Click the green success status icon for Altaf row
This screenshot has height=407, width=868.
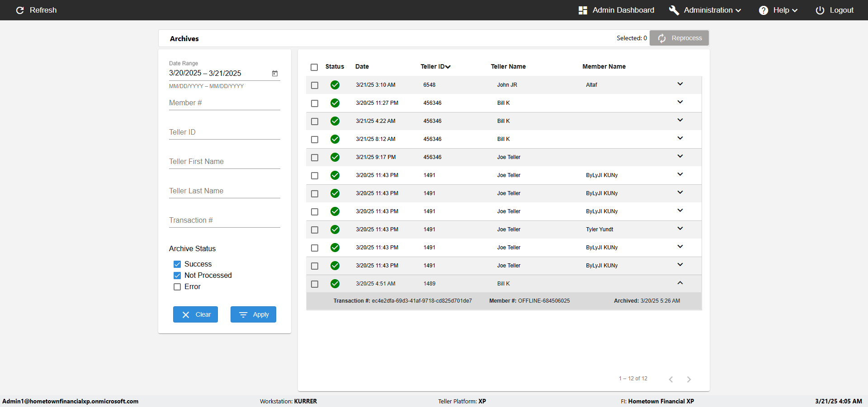click(335, 85)
